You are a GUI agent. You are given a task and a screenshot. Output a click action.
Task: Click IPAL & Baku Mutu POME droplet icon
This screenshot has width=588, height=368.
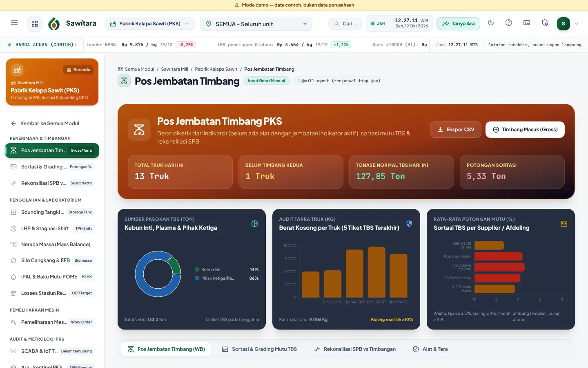click(x=13, y=277)
